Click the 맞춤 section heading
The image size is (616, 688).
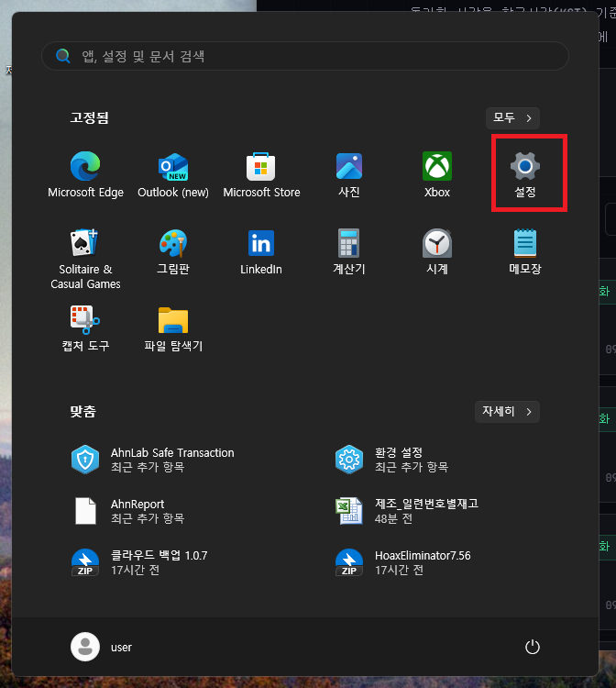point(82,411)
